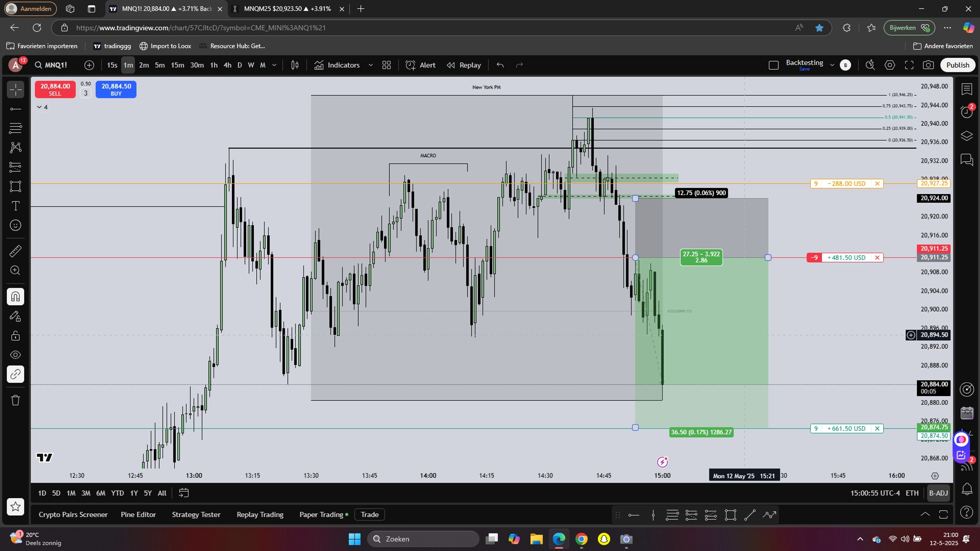Select the crosshair cursor tool
980x551 pixels.
(x=15, y=90)
